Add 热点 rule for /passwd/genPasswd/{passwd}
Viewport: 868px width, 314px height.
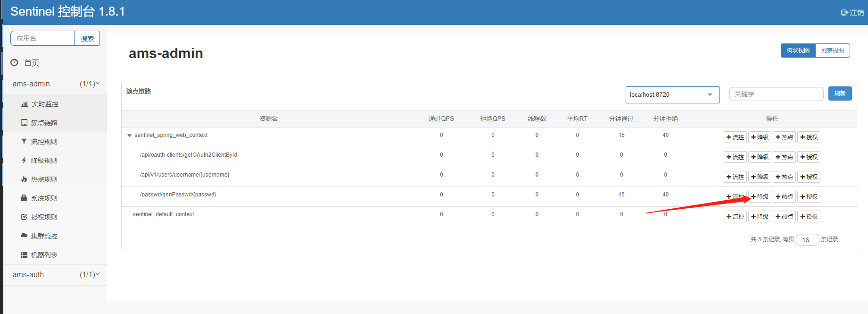785,197
